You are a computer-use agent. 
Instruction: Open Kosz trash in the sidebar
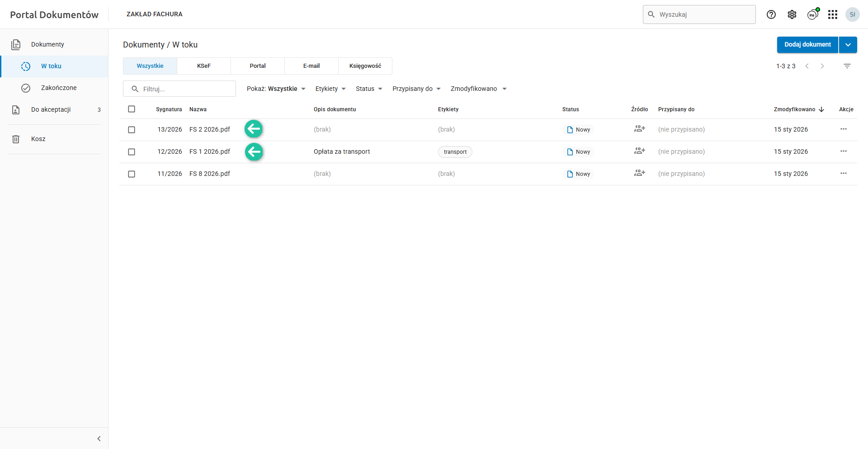click(x=38, y=139)
